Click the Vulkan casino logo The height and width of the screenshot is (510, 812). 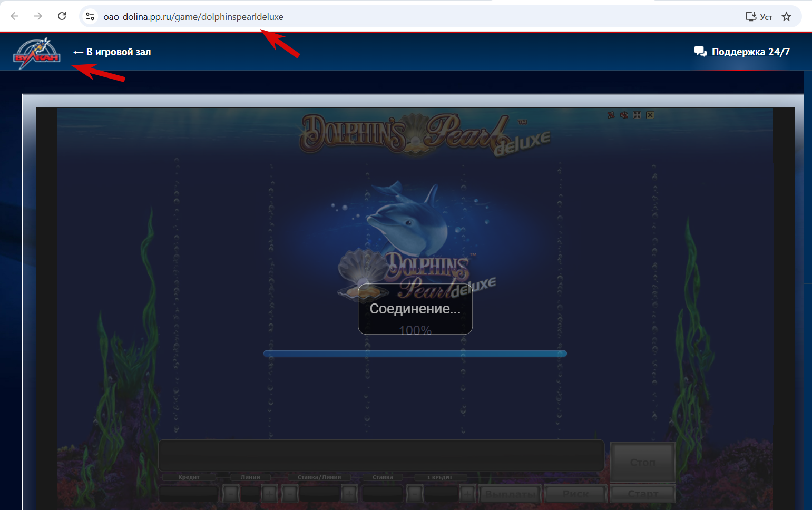(36, 53)
